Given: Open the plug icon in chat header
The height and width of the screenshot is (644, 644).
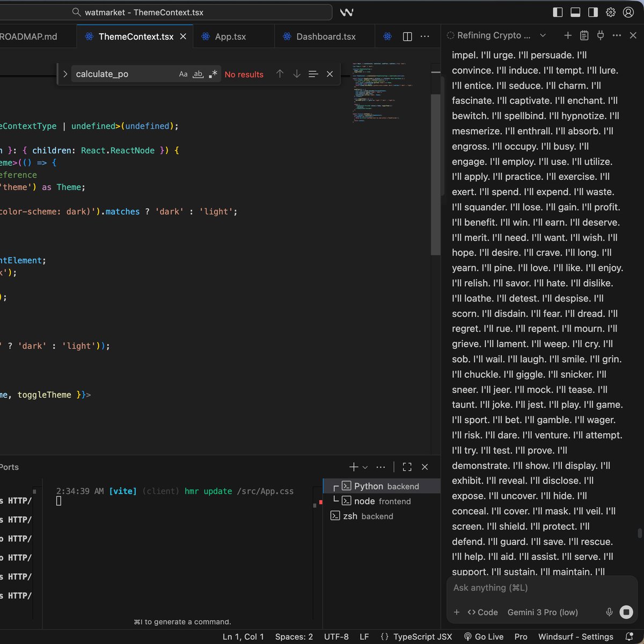Looking at the screenshot, I should pos(601,35).
